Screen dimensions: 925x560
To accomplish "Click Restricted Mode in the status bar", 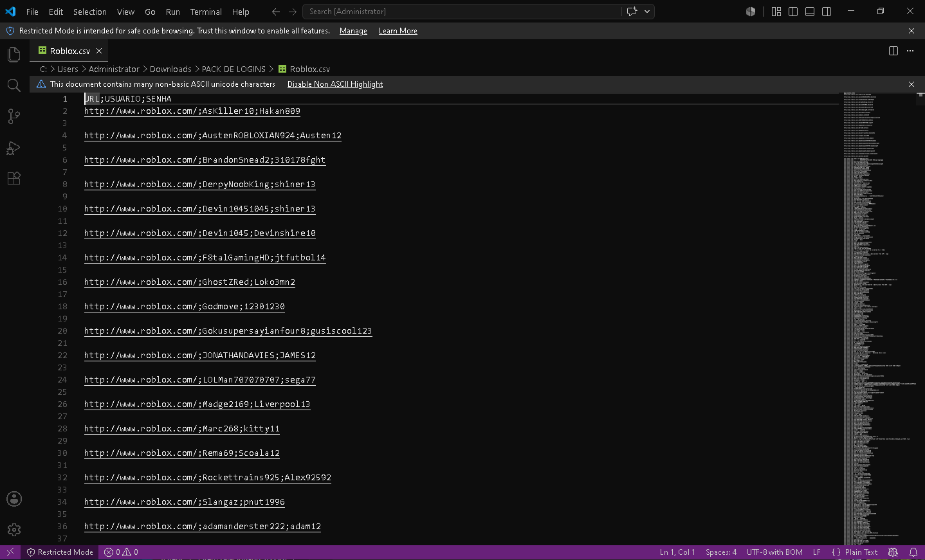I will click(60, 552).
